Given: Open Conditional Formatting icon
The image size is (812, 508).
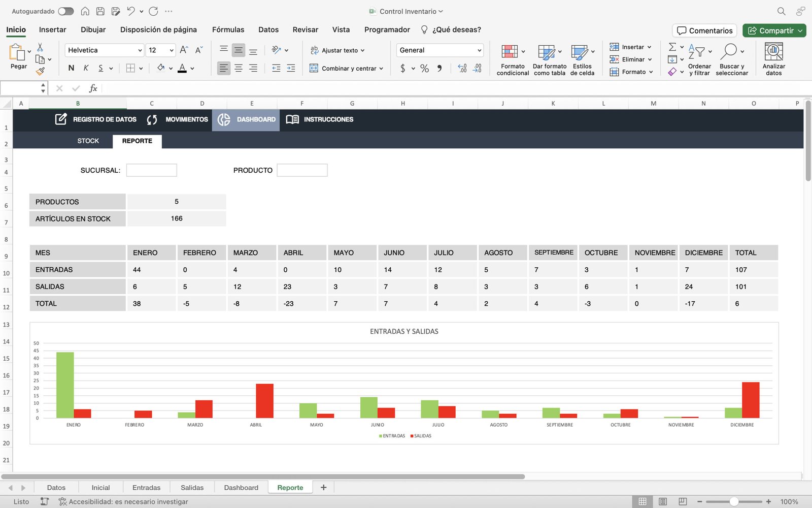Looking at the screenshot, I should tap(510, 52).
